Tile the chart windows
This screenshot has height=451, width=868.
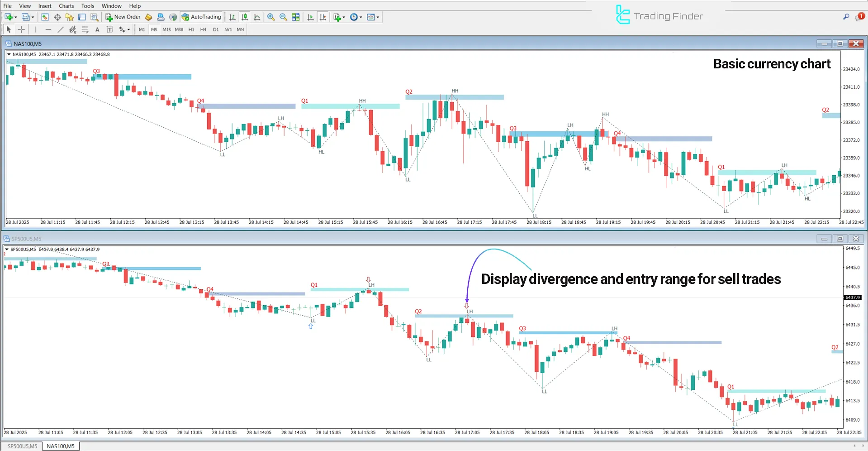pos(295,17)
